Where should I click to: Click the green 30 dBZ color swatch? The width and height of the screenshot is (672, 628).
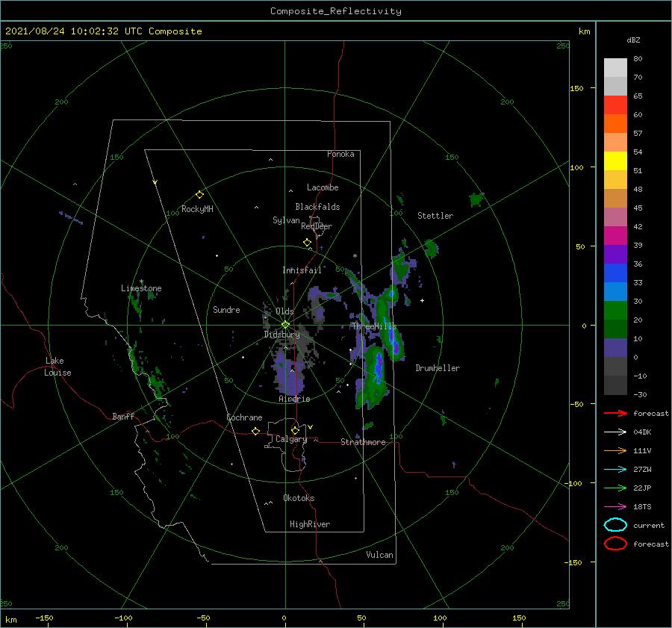click(615, 311)
